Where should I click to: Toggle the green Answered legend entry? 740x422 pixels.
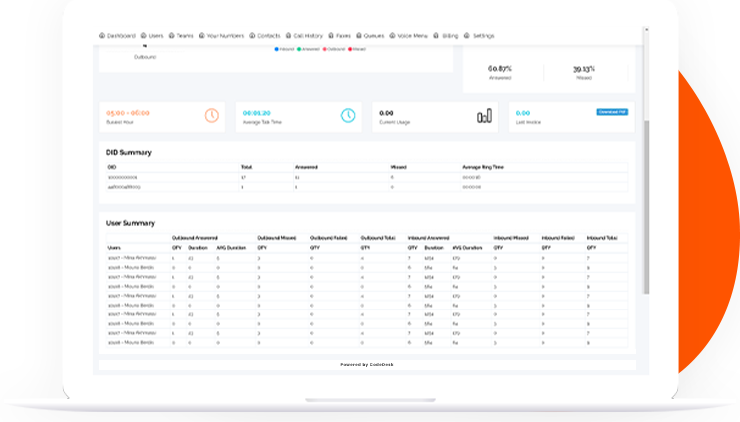pos(308,49)
